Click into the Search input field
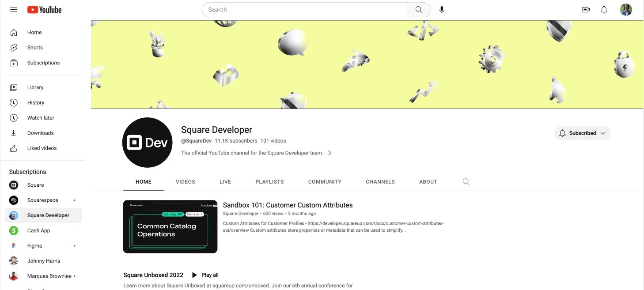644x290 pixels. point(304,10)
